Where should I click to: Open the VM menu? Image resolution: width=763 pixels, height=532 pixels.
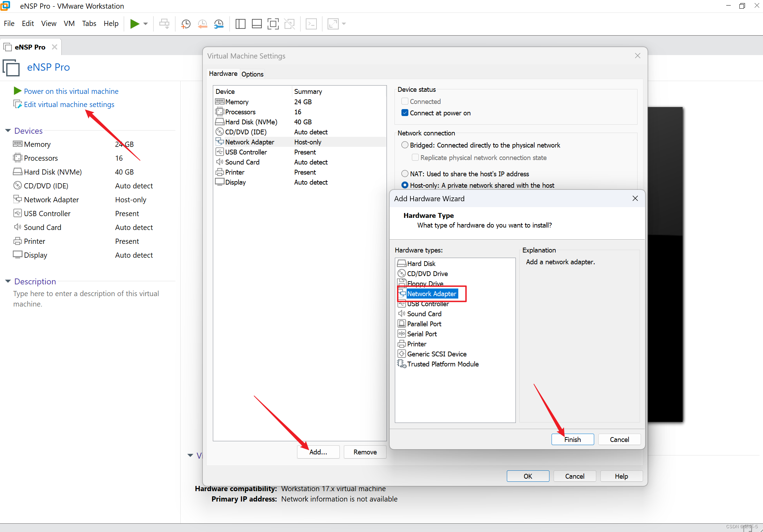tap(69, 23)
